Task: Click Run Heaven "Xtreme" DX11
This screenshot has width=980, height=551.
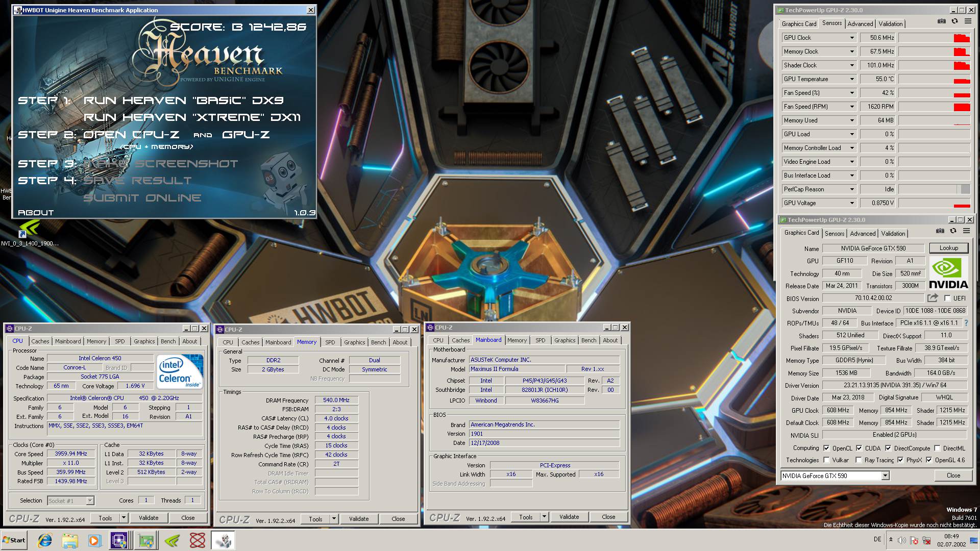Action: click(x=192, y=117)
